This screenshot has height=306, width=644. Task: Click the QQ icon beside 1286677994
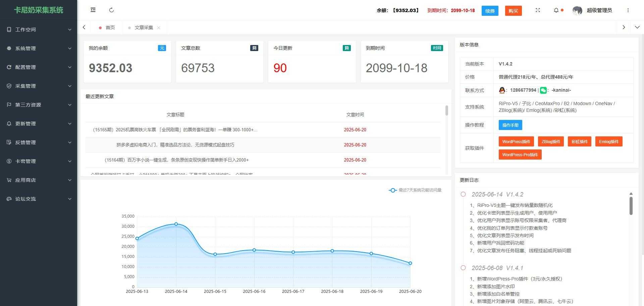point(501,90)
